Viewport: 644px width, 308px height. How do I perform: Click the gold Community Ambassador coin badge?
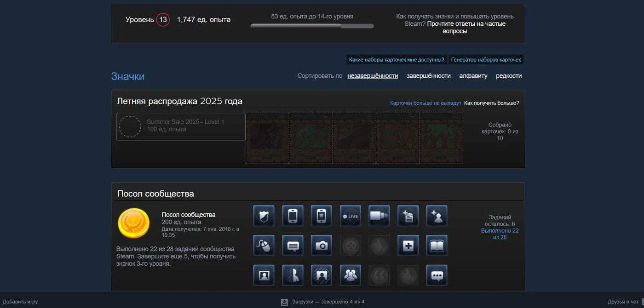(x=134, y=223)
